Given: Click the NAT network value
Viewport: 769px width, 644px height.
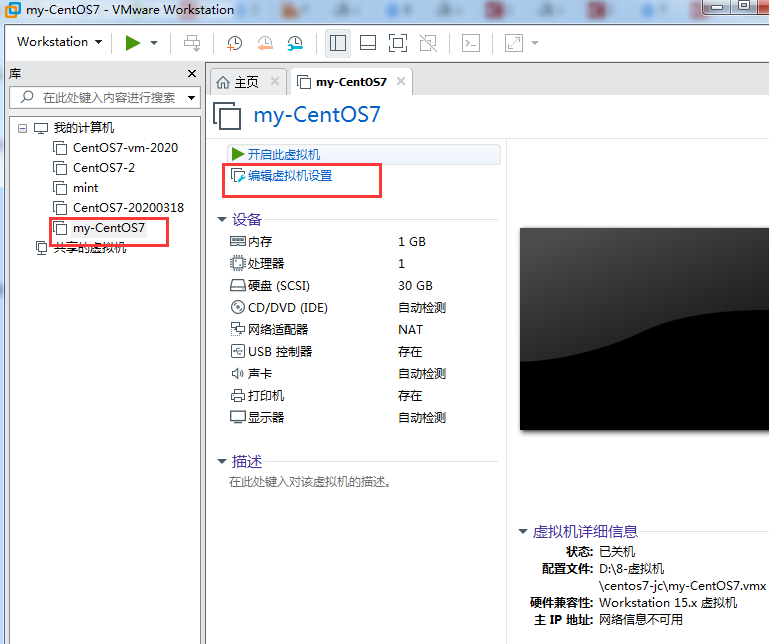Looking at the screenshot, I should [x=410, y=330].
